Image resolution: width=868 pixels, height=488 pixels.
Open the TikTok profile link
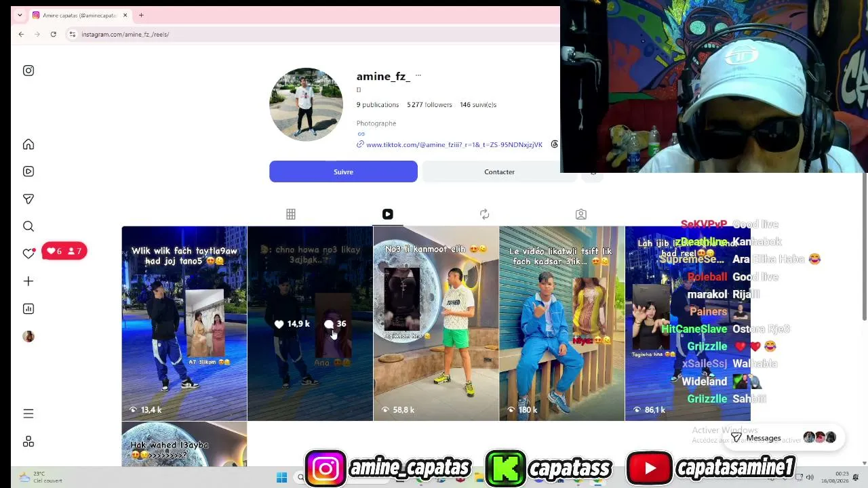(x=454, y=145)
